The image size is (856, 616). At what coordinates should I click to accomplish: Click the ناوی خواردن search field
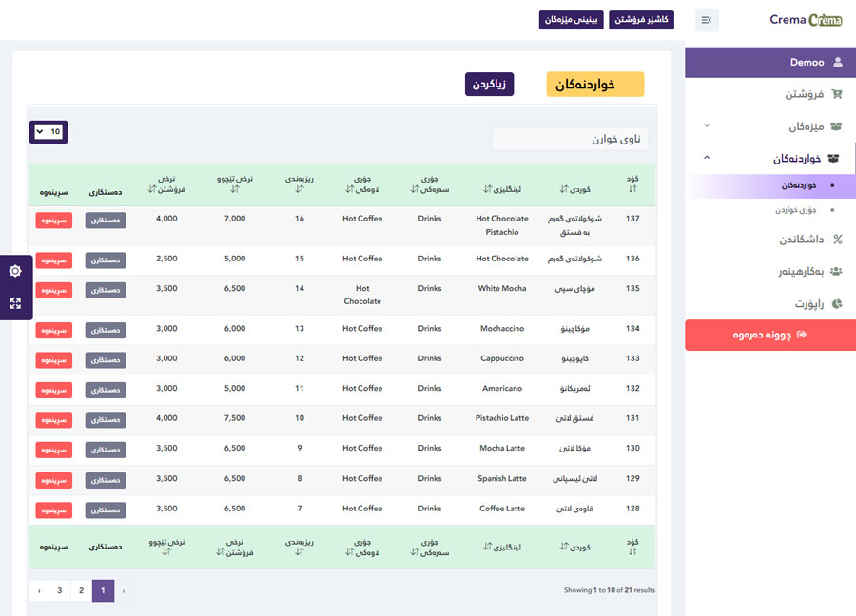coord(571,140)
